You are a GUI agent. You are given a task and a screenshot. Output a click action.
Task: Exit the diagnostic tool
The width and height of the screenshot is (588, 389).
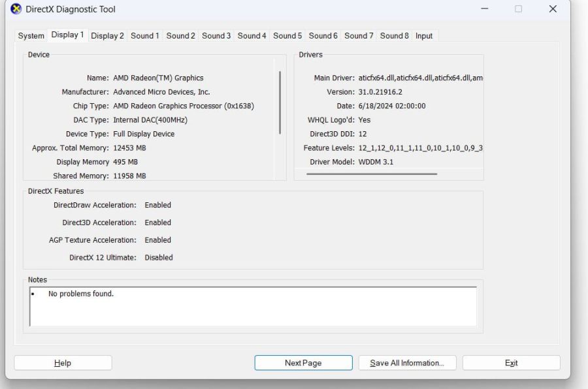pyautogui.click(x=512, y=363)
